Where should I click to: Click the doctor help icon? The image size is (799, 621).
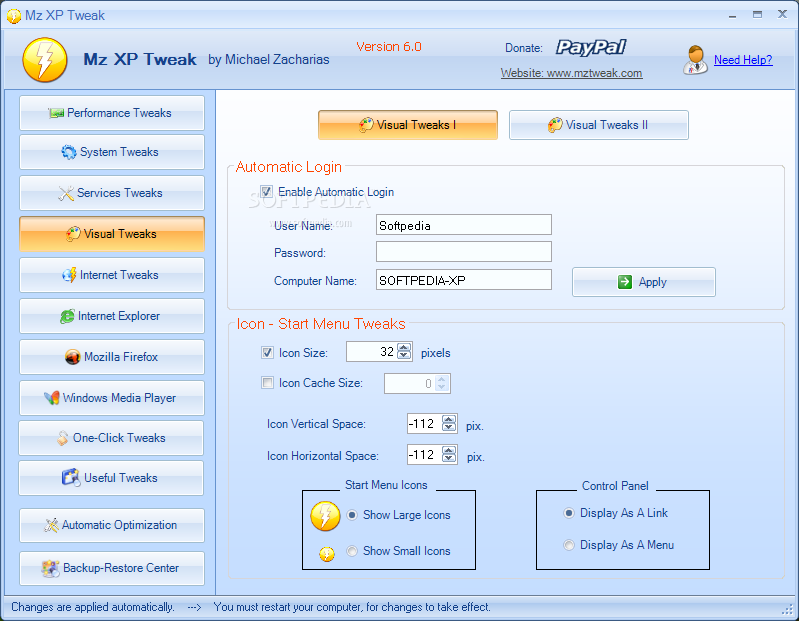[696, 60]
